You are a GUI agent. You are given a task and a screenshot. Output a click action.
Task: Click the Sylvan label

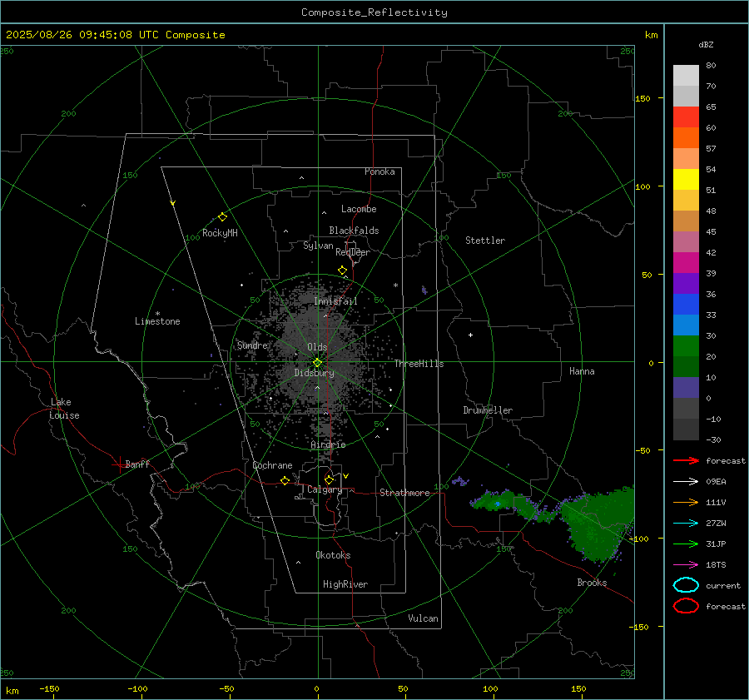(318, 246)
